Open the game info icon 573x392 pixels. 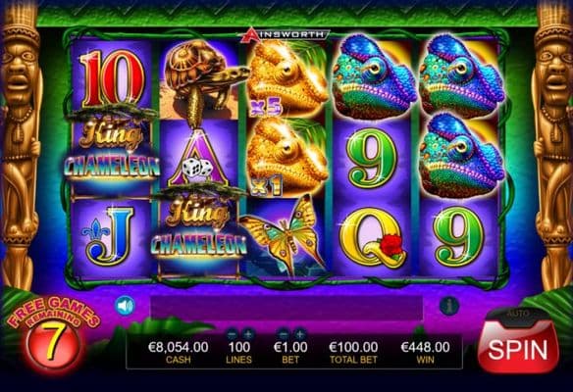(449, 306)
